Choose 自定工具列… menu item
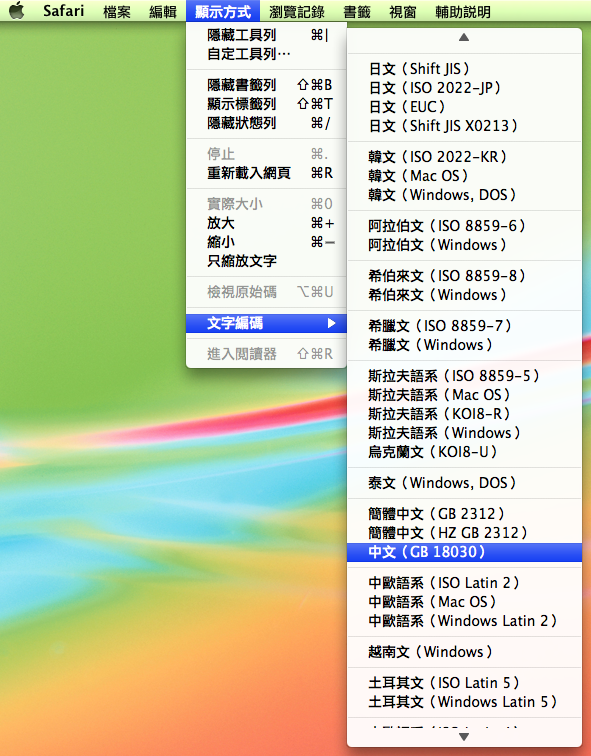Viewport: 591px width, 756px height. (x=266, y=54)
